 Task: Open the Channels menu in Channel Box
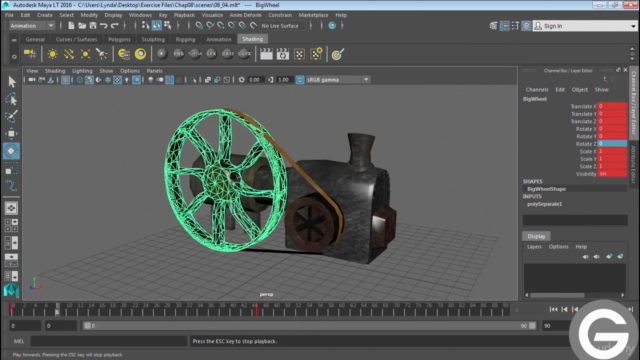(537, 90)
